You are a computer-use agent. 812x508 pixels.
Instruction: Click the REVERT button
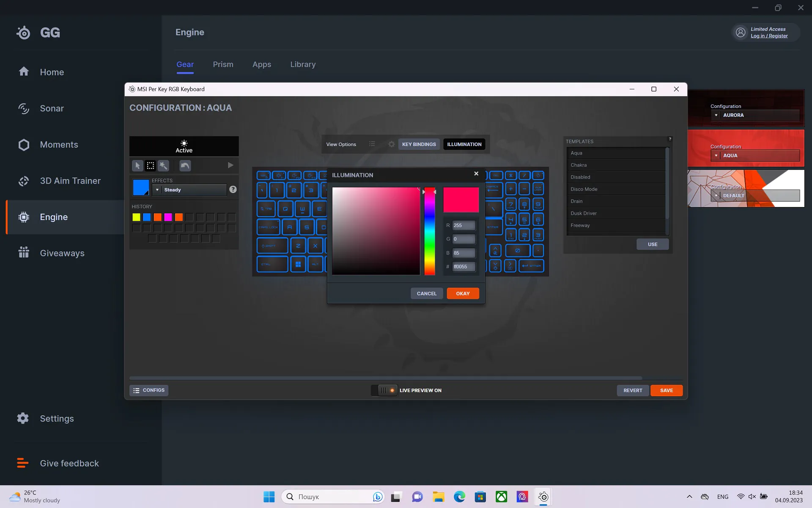point(633,390)
